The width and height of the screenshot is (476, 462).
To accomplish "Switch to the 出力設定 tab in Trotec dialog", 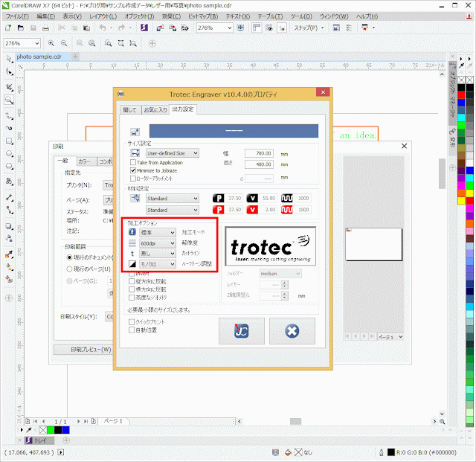I will 183,109.
